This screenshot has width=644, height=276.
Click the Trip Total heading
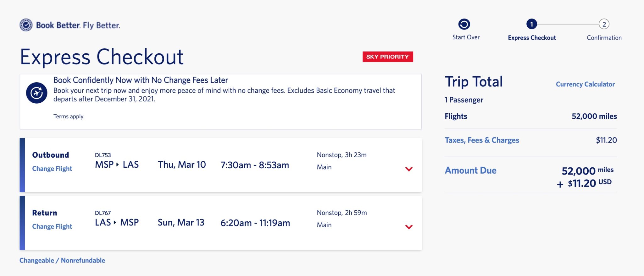tap(473, 81)
